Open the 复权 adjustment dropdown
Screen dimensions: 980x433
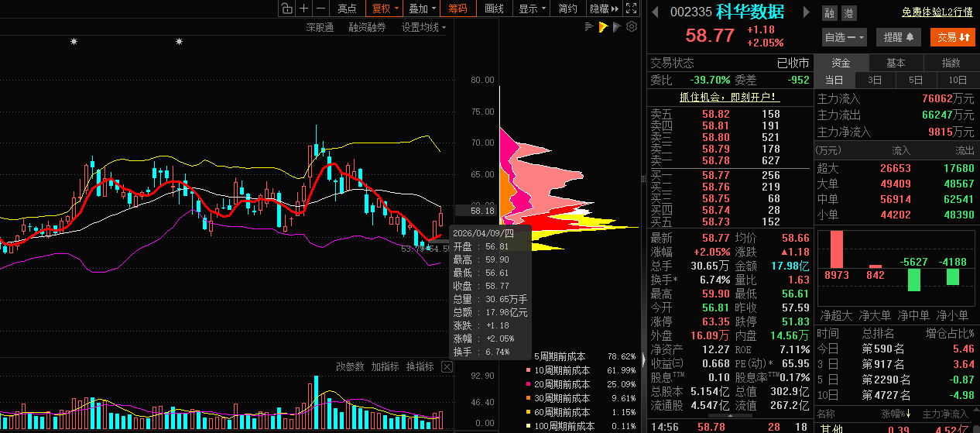click(385, 9)
